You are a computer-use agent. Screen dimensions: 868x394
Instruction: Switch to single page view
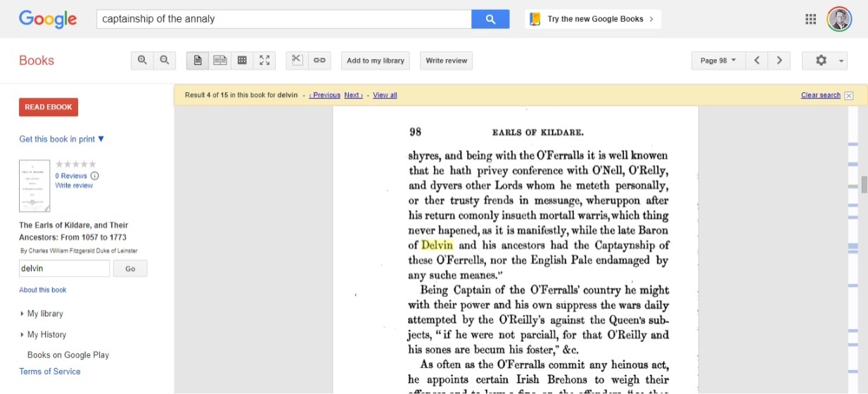(198, 61)
